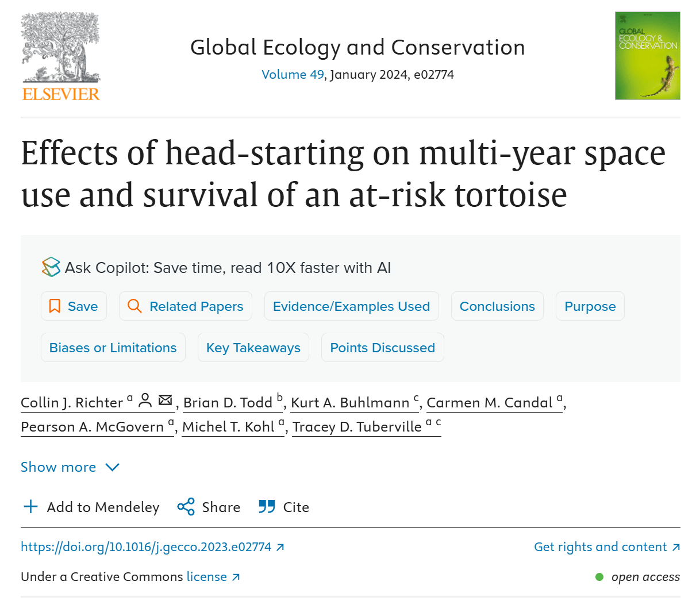Choose the Purpose prompt button
The height and width of the screenshot is (616, 696).
coord(590,306)
